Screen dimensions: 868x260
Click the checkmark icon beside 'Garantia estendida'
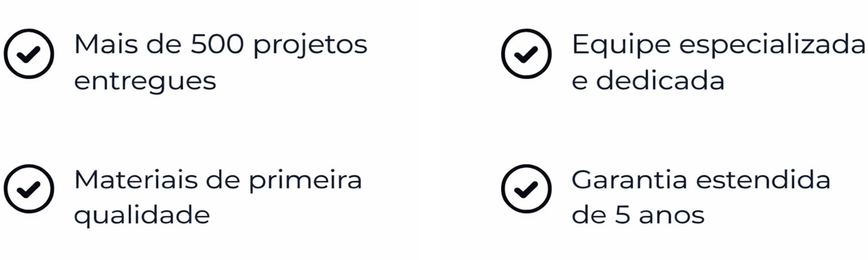point(526,189)
